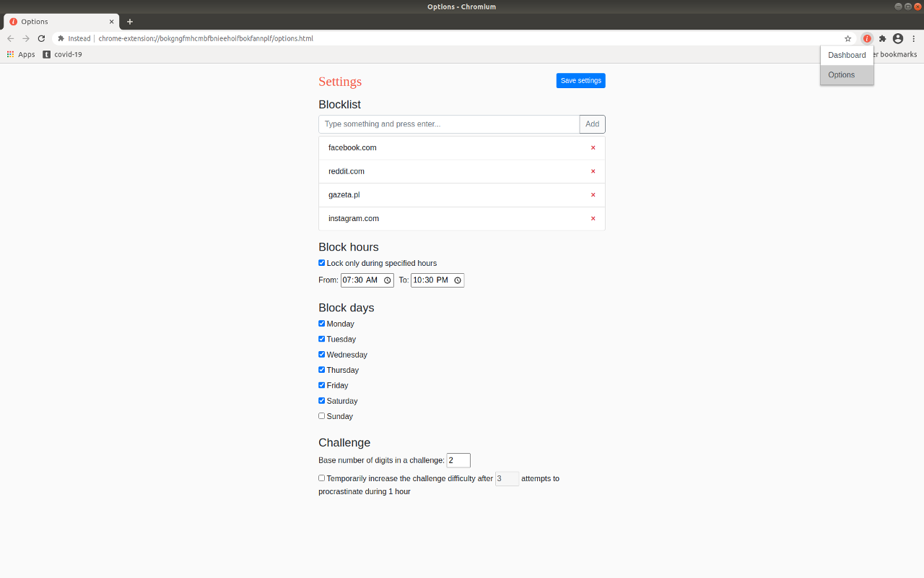Screen dimensions: 924x578
Task: Click the address bar URL
Action: click(x=206, y=38)
